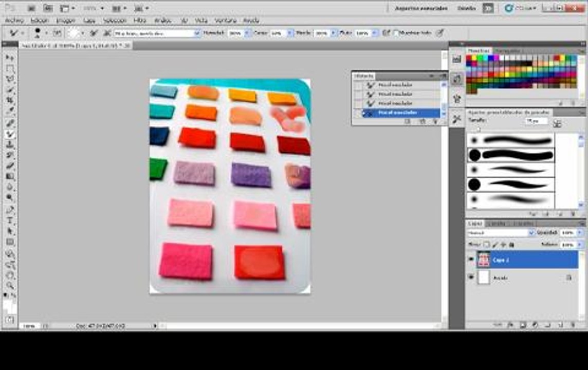The width and height of the screenshot is (588, 370).
Task: Select the Hand tool
Action: [10, 275]
